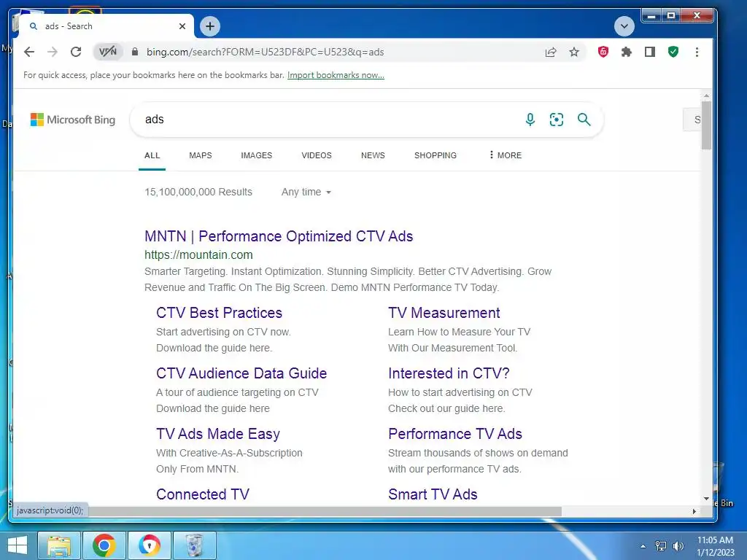Select the 'ads - Search' tab
This screenshot has width=747, height=560.
(107, 26)
